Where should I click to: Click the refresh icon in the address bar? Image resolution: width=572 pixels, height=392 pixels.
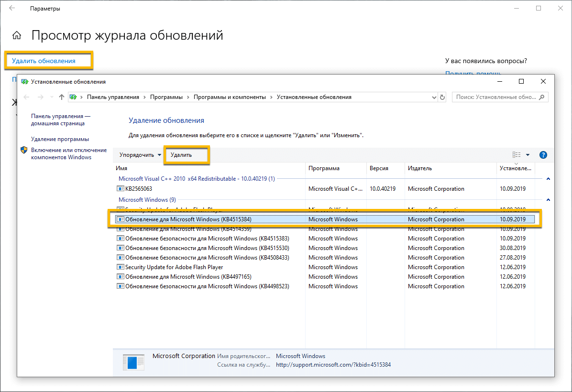(442, 97)
